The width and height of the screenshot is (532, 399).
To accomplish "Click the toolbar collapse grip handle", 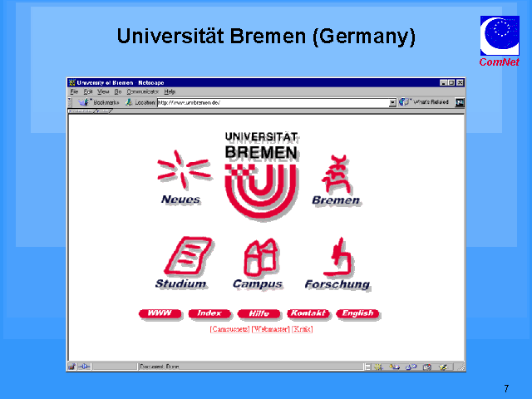I will click(70, 102).
